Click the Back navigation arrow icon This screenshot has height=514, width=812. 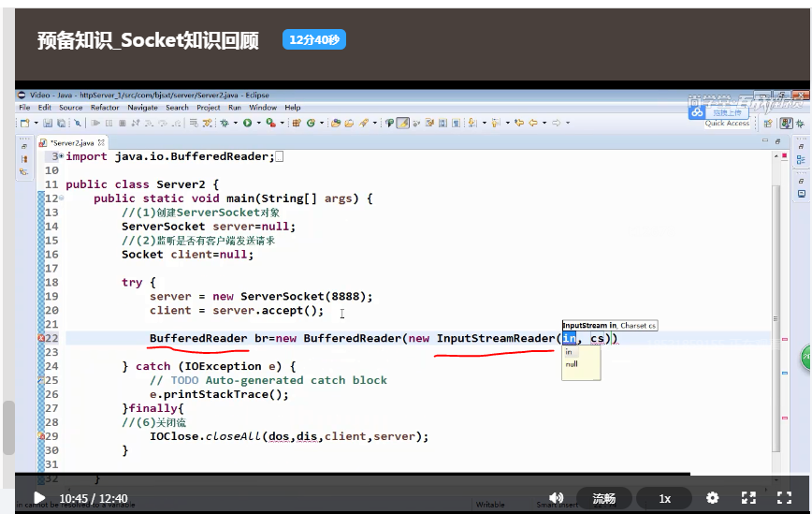point(533,123)
